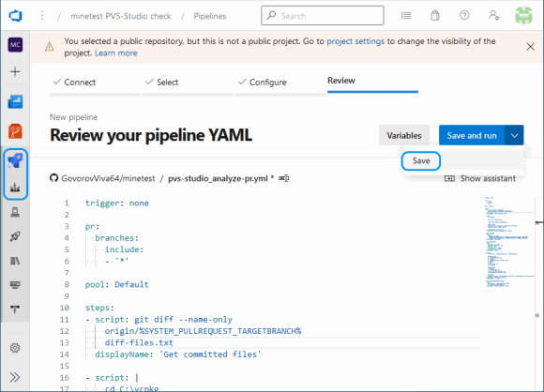The height and width of the screenshot is (392, 544).
Task: Click 'include:' on line 5
Action: (x=124, y=249)
